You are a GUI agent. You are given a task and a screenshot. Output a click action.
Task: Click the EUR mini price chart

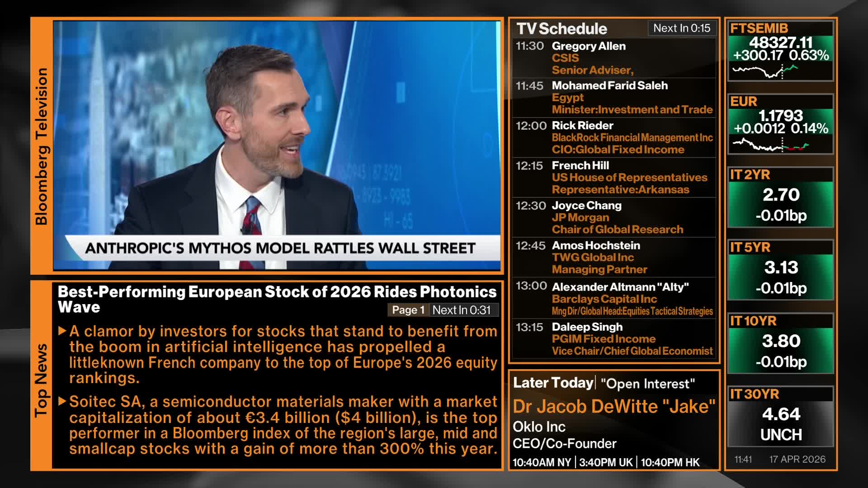(770, 145)
